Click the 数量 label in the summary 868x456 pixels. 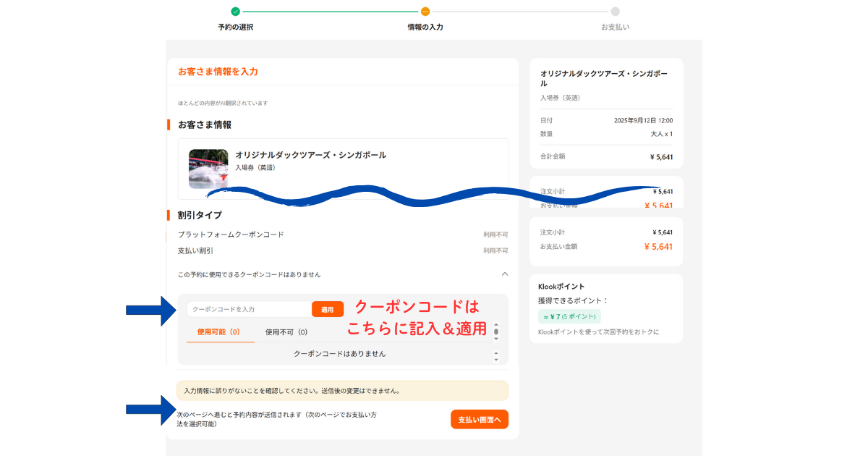(546, 134)
